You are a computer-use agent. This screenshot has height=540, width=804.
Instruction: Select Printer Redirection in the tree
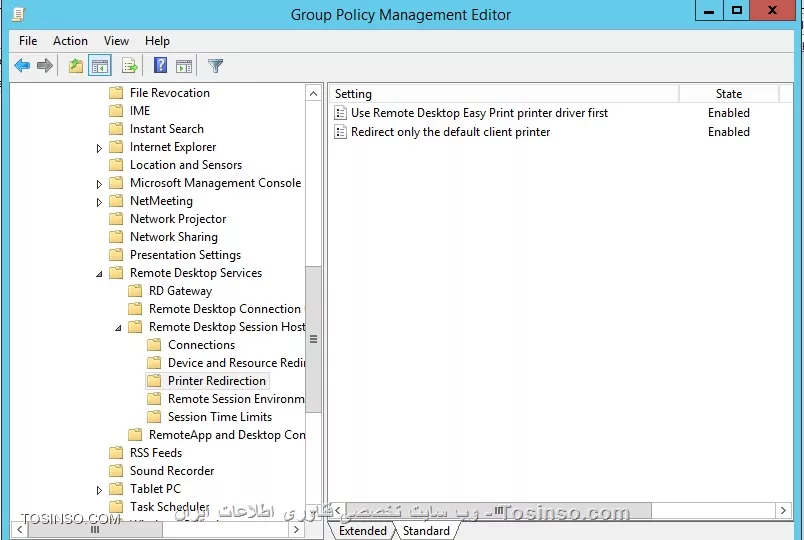(x=217, y=381)
